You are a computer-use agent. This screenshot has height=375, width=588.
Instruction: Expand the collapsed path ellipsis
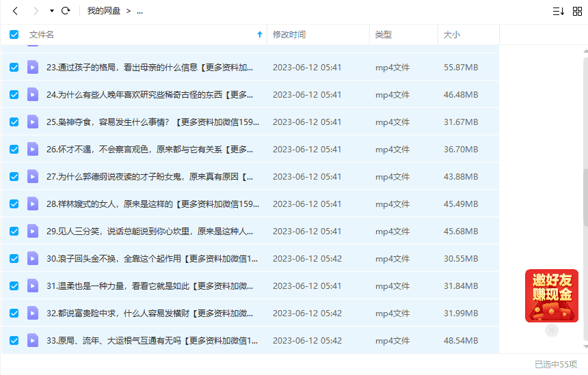coord(139,11)
